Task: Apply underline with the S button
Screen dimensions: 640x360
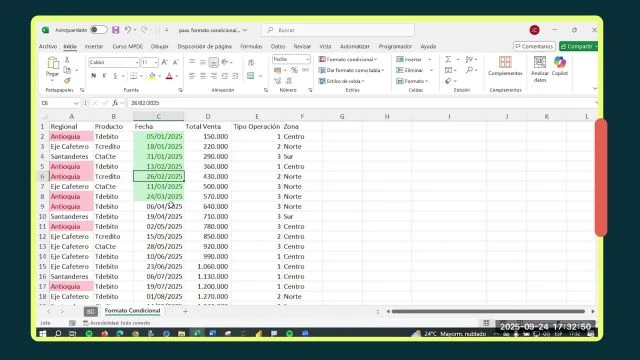Action: [x=115, y=76]
